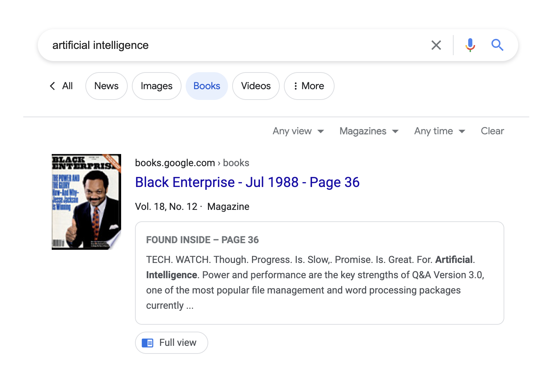The height and width of the screenshot is (392, 556).
Task: Start voice search with microphone icon
Action: 470,45
